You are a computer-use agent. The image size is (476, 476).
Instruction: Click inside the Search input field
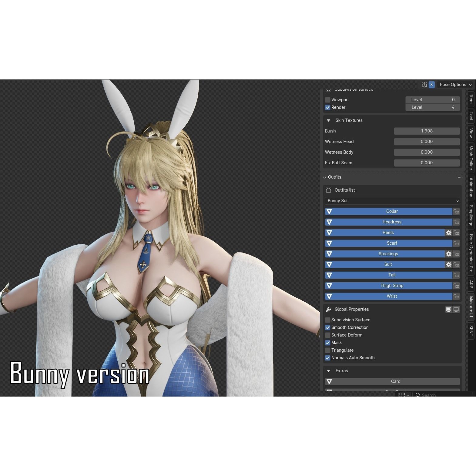[443, 395]
